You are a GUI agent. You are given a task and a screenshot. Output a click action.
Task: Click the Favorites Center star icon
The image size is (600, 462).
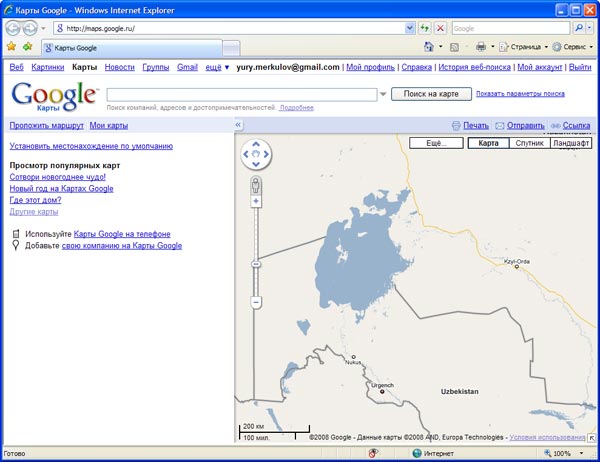[11, 47]
